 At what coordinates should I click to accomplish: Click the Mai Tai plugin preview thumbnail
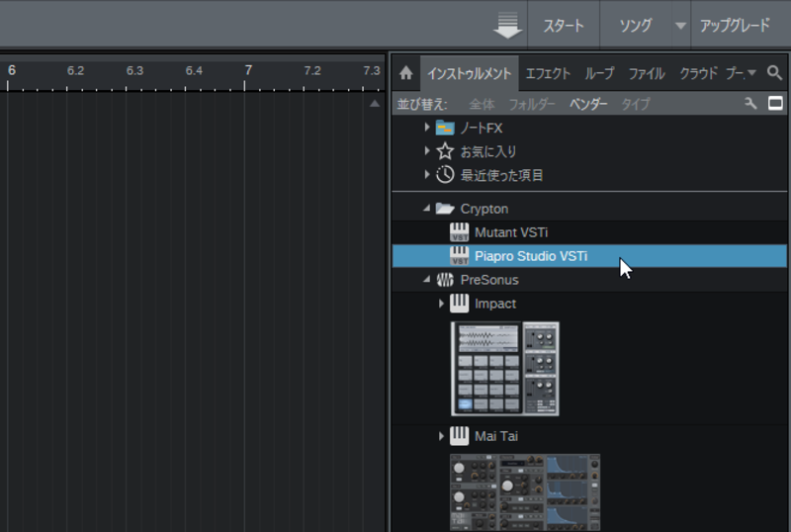(525, 492)
